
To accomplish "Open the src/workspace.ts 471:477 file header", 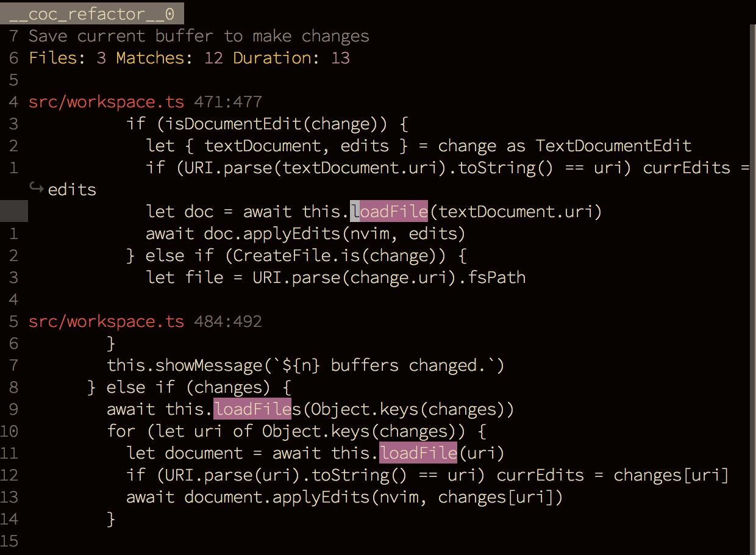I will tap(145, 102).
